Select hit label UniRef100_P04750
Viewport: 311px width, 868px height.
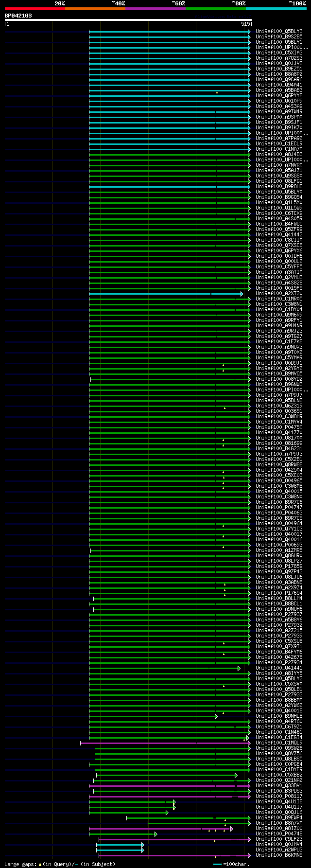[x=279, y=427]
